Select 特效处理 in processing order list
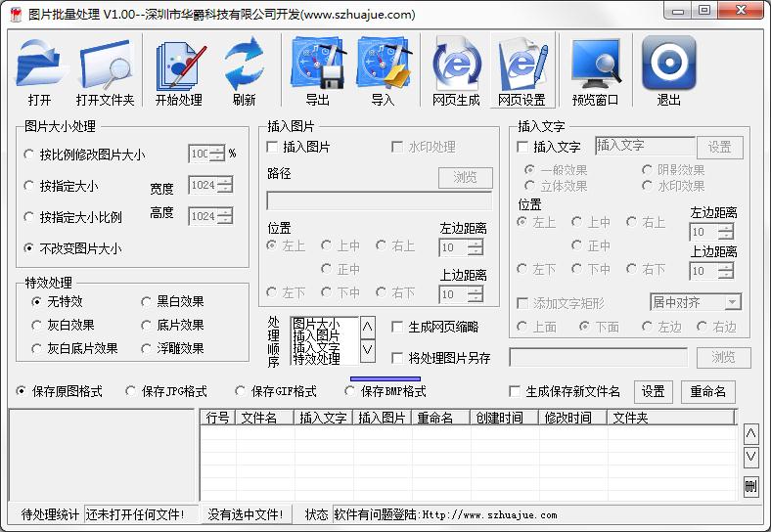The image size is (771, 532). click(316, 359)
